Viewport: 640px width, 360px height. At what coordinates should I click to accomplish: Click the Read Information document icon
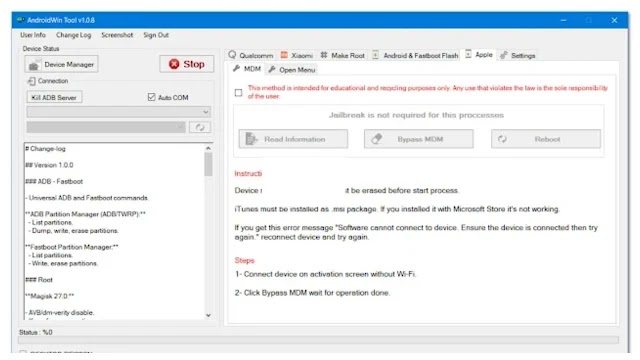coord(251,139)
